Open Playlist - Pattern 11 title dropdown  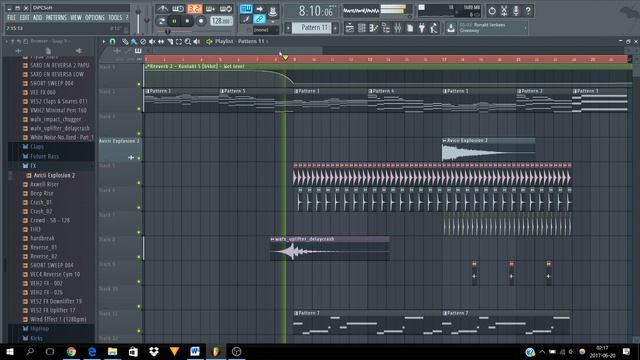(241, 41)
